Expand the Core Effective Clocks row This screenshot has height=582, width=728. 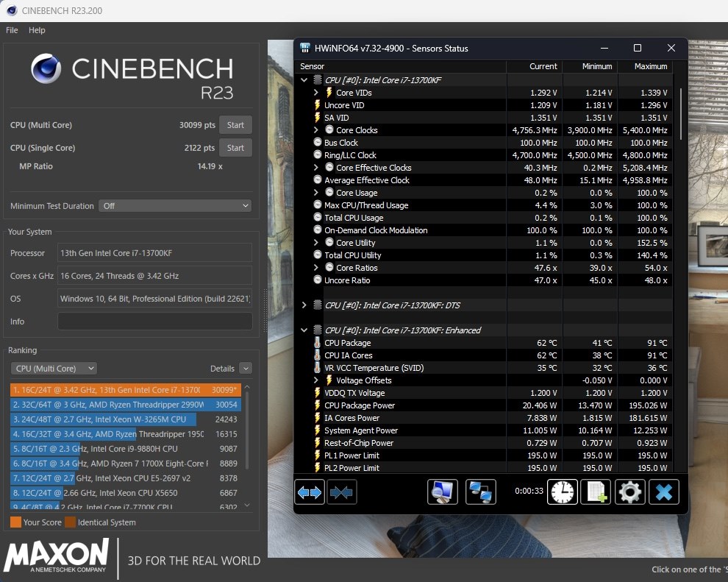315,168
